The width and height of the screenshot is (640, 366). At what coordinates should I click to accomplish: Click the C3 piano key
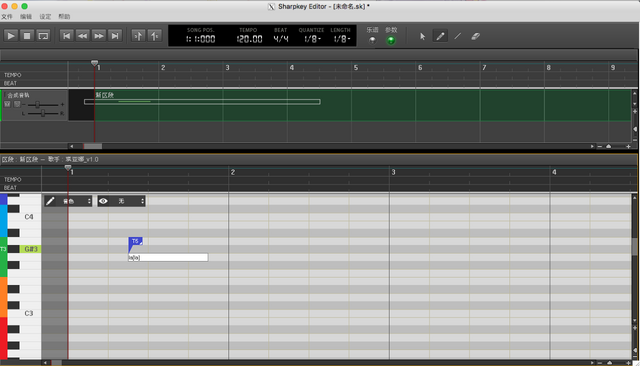(x=29, y=313)
